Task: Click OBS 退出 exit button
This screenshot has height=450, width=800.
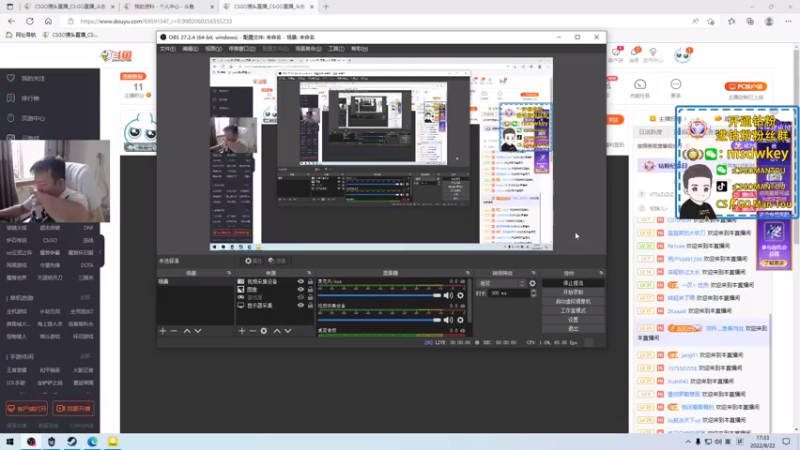Action: pos(573,329)
